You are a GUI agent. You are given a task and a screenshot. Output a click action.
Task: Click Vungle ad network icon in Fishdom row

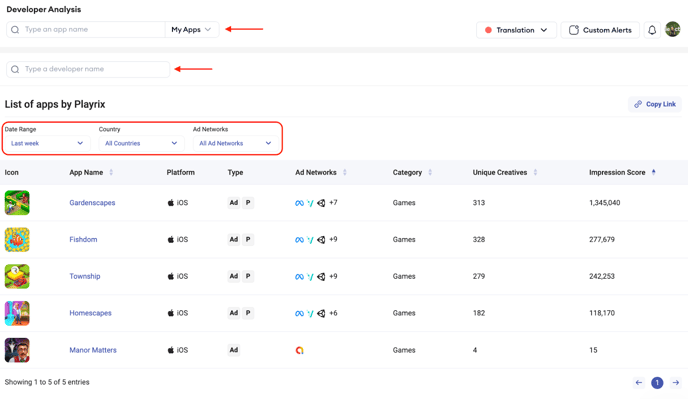point(310,240)
